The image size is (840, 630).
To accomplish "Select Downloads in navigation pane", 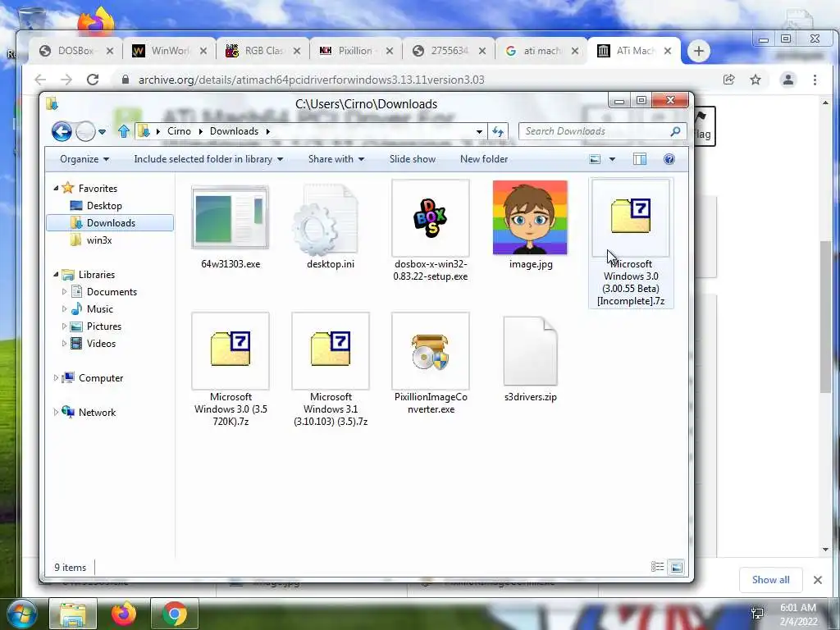I will click(111, 223).
